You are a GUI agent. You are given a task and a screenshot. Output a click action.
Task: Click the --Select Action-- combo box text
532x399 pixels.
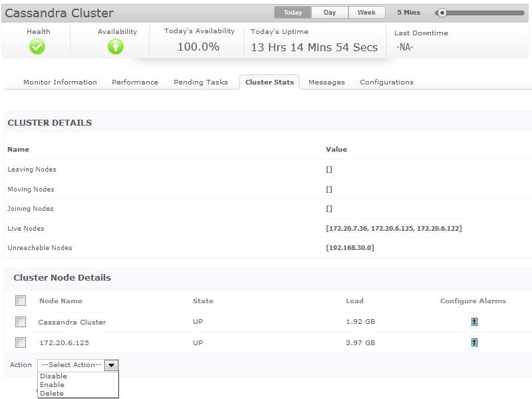(72, 364)
